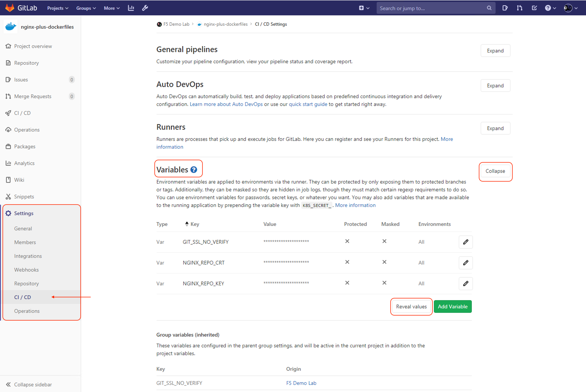Click the Add Variable button
This screenshot has width=586, height=392.
coord(453,307)
